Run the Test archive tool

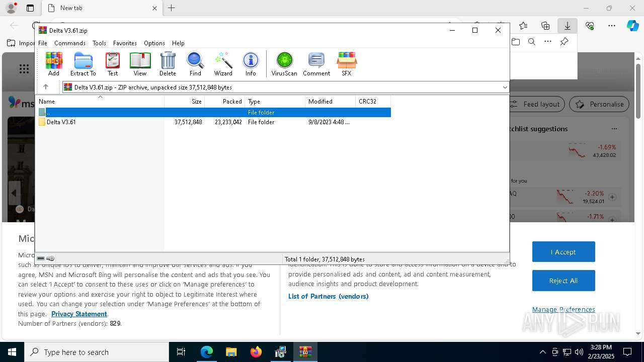tap(113, 64)
